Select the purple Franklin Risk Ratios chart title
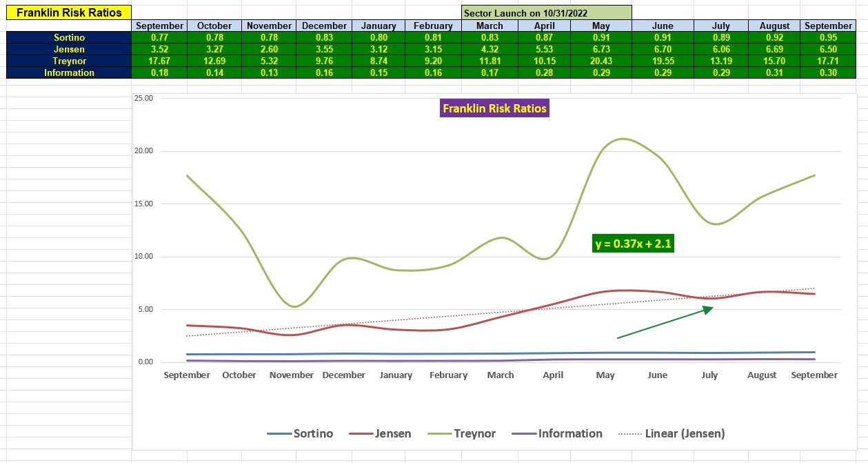 [494, 108]
